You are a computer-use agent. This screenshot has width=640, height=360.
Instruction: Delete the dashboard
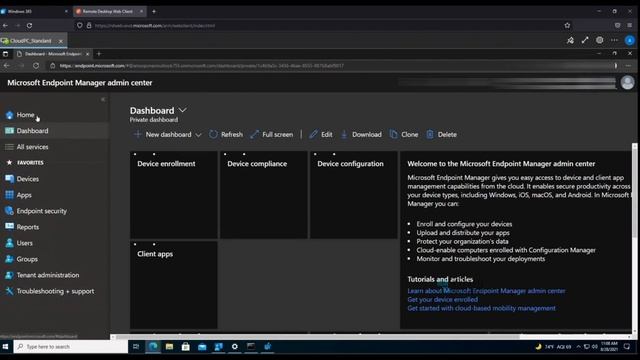[x=442, y=134]
